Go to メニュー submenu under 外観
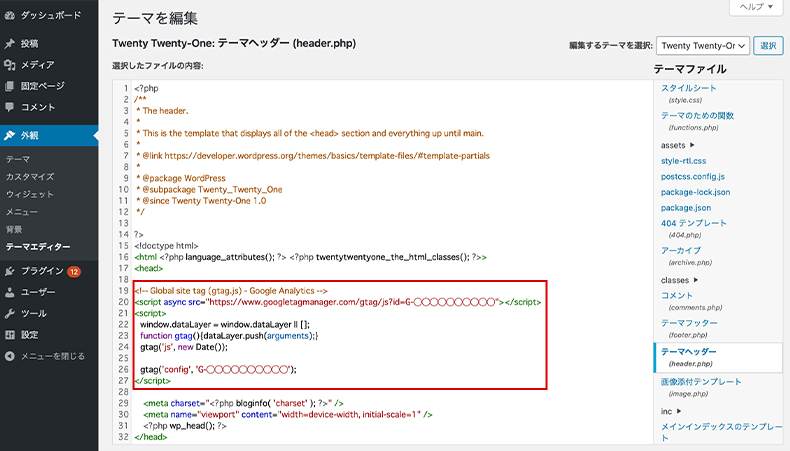The height and width of the screenshot is (451, 790). coord(22,212)
